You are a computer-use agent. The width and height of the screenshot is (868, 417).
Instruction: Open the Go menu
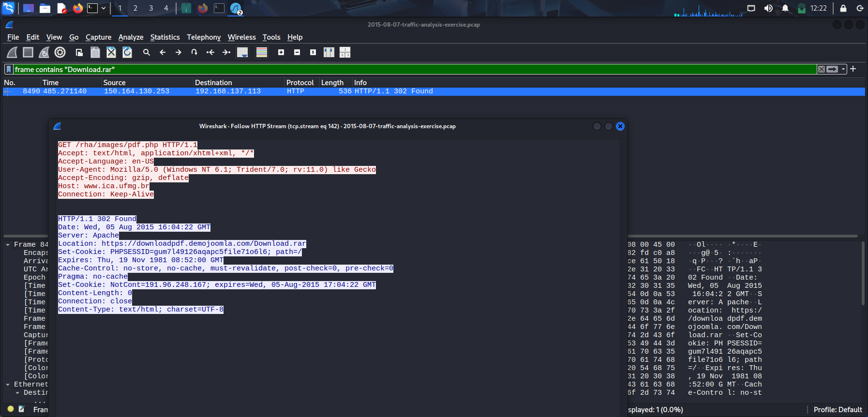point(74,37)
